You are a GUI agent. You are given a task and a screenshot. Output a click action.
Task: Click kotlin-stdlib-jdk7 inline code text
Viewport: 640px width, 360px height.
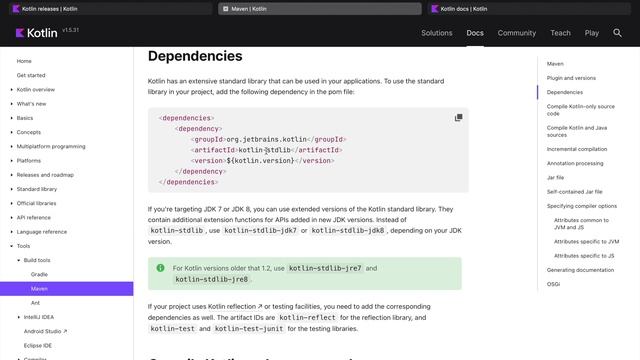pos(260,231)
